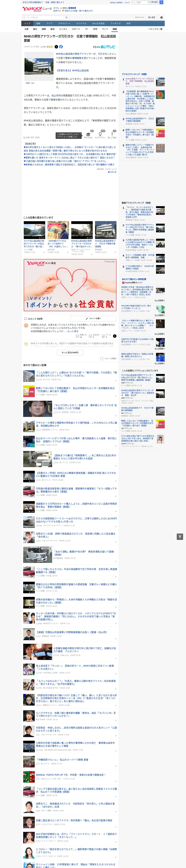Screen dimensions: 186x868
Task: Open 「沖縄琉球マルシェ」 article
Action: tap(62, 759)
